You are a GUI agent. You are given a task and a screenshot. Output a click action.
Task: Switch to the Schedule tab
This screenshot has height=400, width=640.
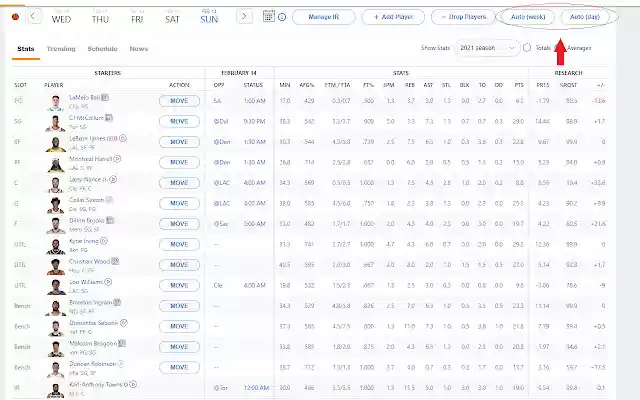[x=102, y=49]
